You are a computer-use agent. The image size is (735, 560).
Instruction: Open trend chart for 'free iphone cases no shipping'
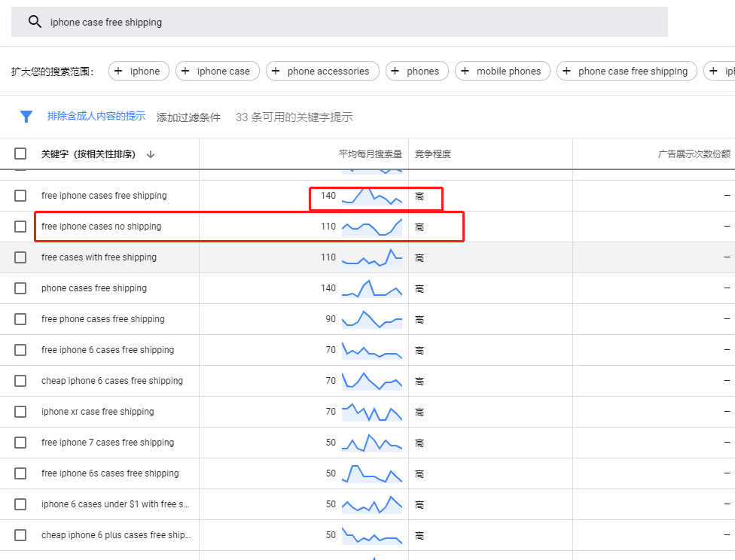pyautogui.click(x=372, y=227)
